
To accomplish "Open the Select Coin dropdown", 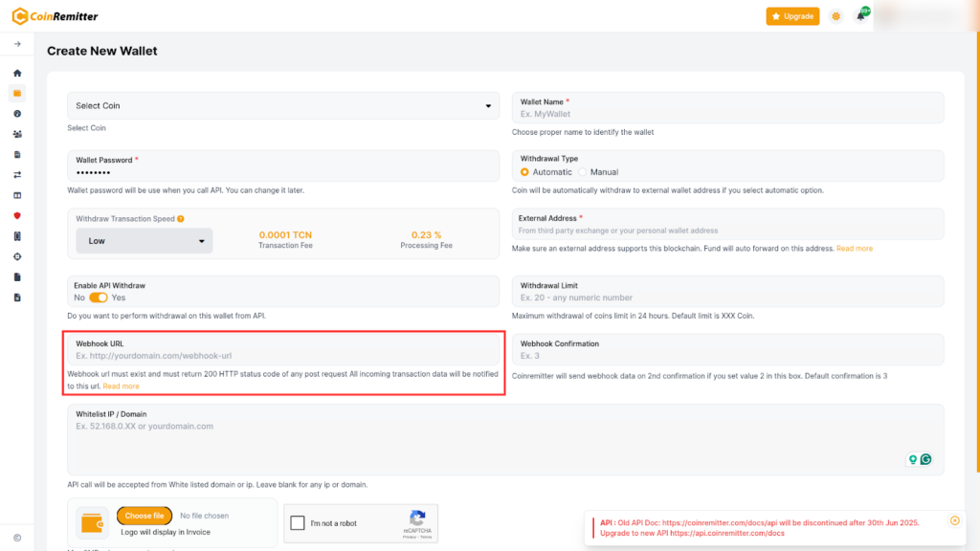I will [283, 106].
